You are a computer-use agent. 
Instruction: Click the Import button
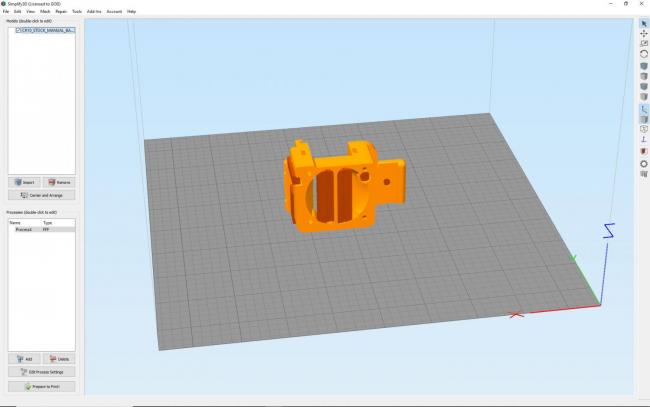[x=24, y=182]
